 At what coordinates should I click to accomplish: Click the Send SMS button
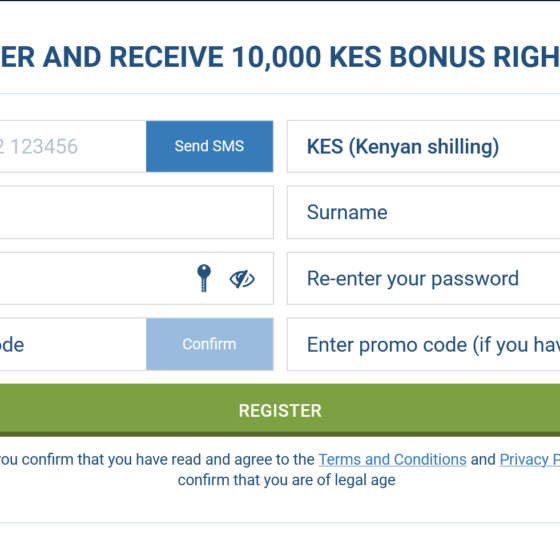coord(210,146)
